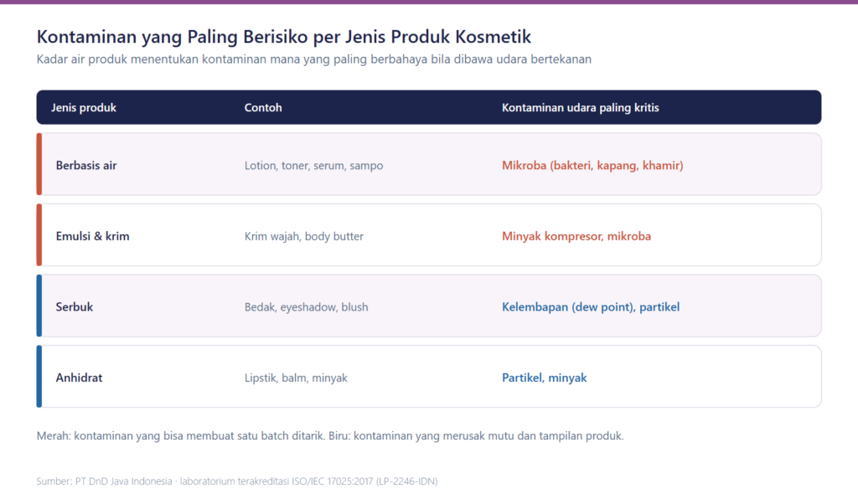This screenshot has width=858, height=504.
Task: Click "Lotion, toner, serum, sampo" cell
Action: (x=313, y=166)
